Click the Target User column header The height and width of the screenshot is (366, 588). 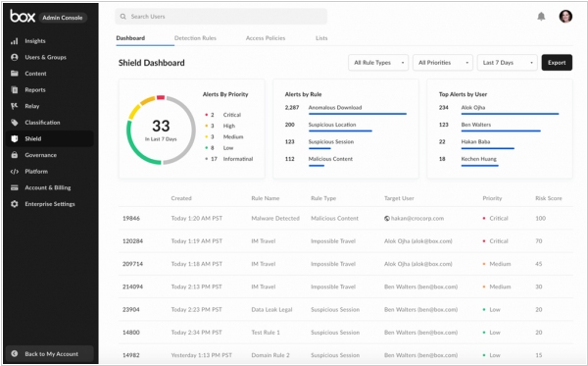tap(399, 198)
